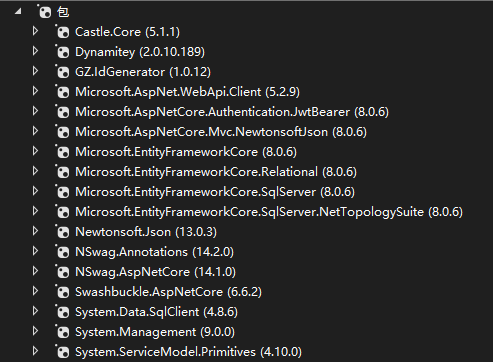The image size is (493, 362).
Task: Expand the Microsoft.EntityFrameworkCore (8.0.6) node
Action: [35, 151]
